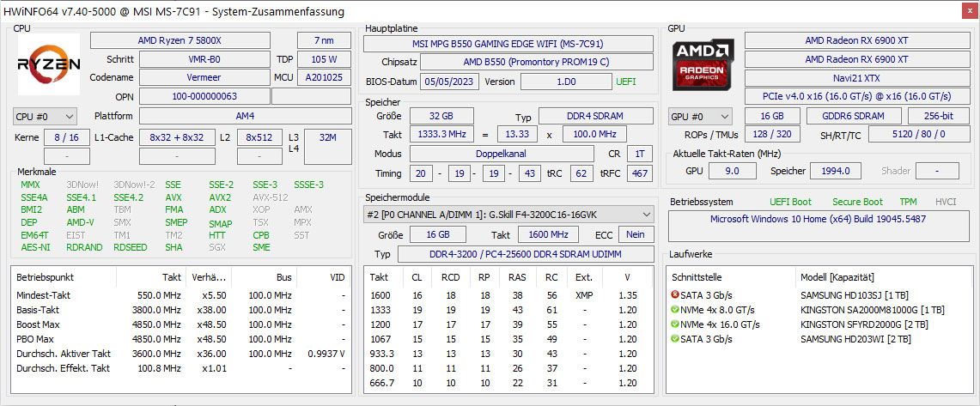
Task: Click the MSI MPG B550 GAMING EDGE WIFI field
Action: point(508,44)
